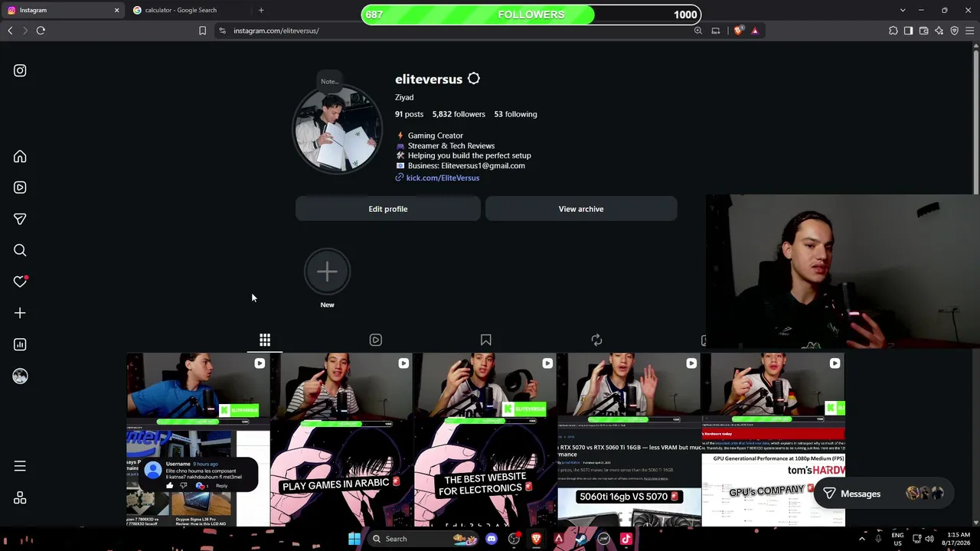This screenshot has height=551, width=980.
Task: Open profile via sidebar avatar icon
Action: click(20, 376)
